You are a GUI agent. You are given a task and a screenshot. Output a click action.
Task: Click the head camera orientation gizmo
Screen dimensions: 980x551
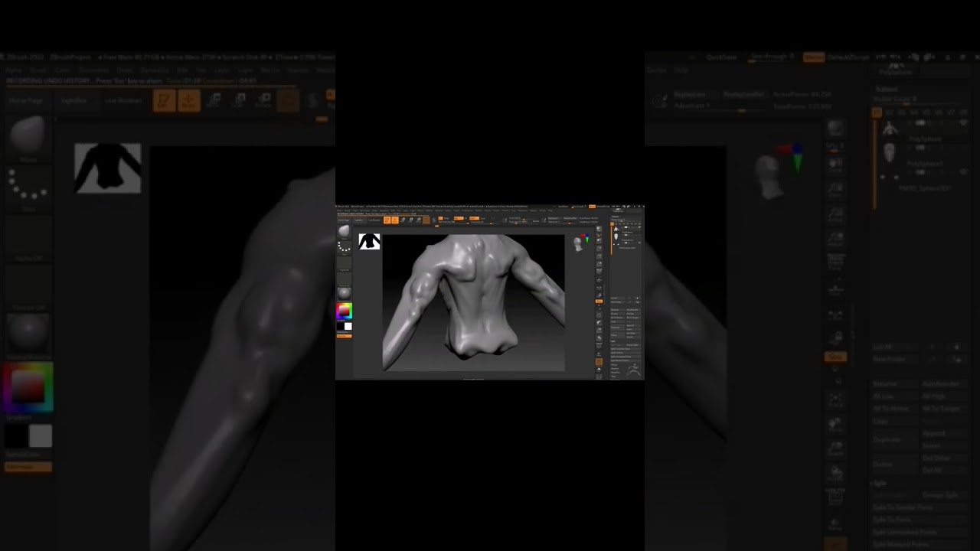coord(578,243)
